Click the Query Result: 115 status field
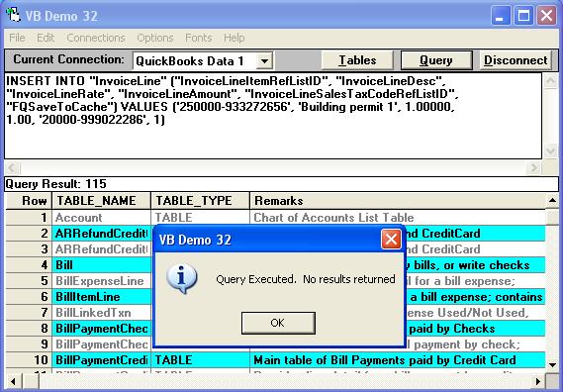563x392 pixels. pos(281,184)
